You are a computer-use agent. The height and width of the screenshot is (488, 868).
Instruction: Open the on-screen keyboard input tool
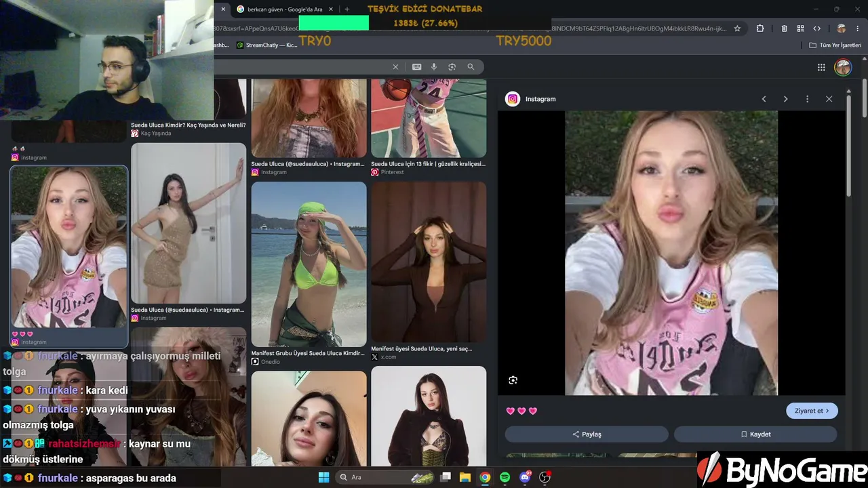point(416,67)
